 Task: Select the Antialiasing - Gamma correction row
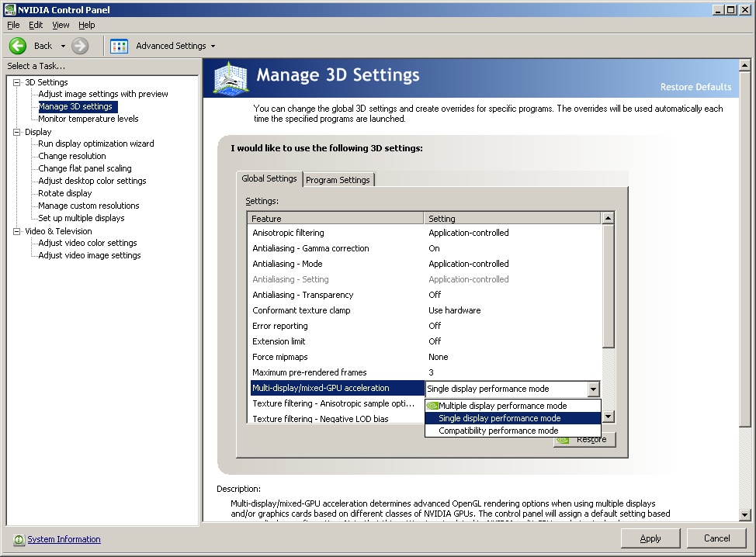[x=425, y=248]
